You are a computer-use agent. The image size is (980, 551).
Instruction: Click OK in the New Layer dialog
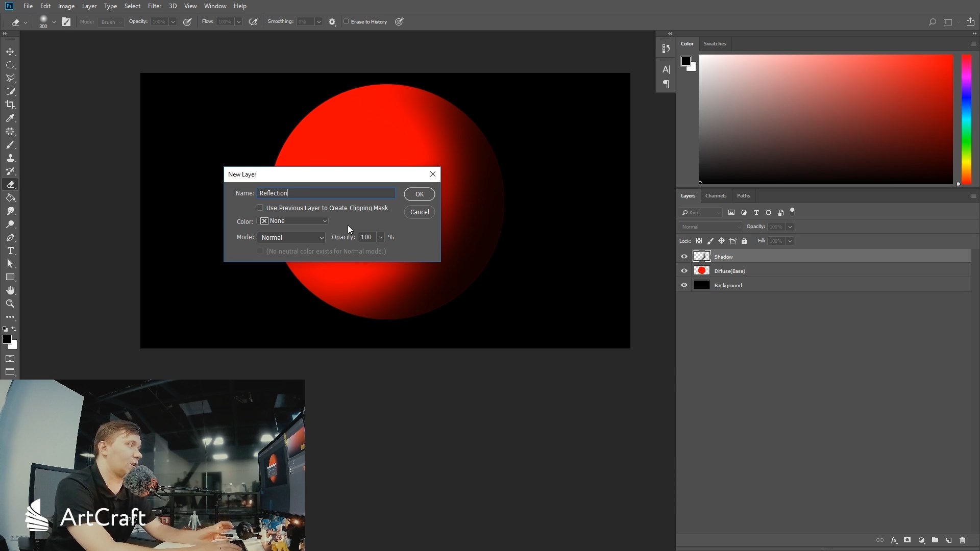click(x=419, y=194)
